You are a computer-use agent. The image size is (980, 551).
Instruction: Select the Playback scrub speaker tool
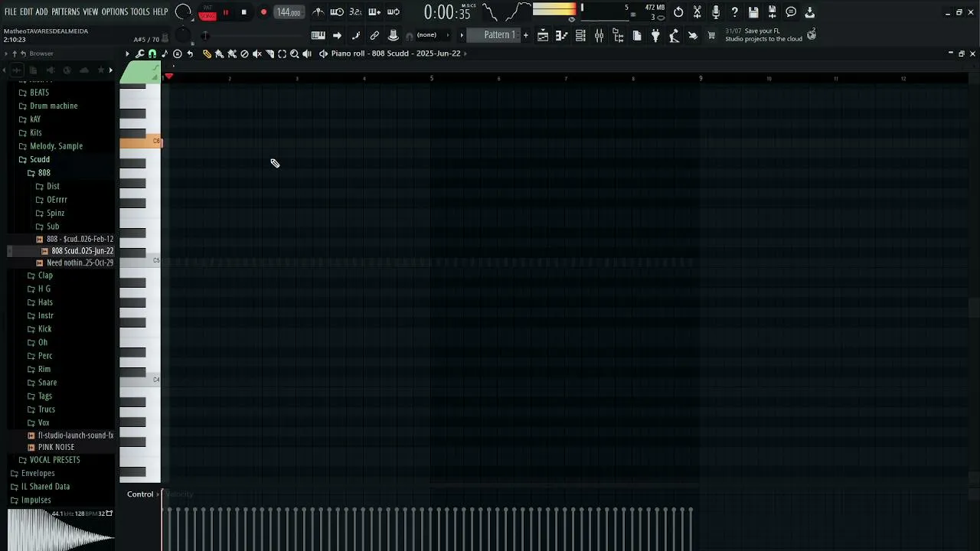click(x=307, y=54)
